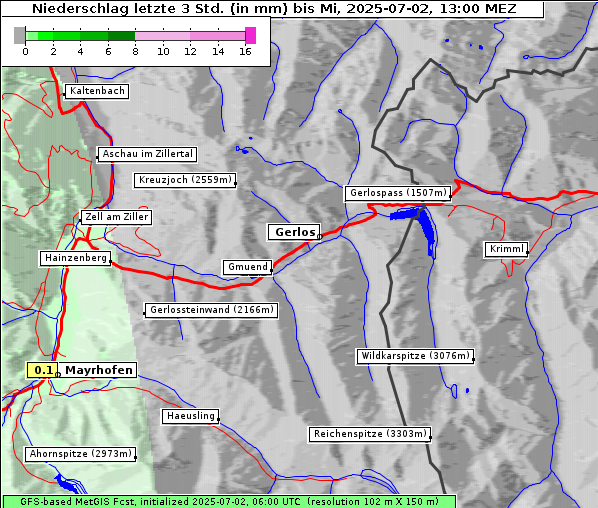
Task: Select the yellow 0.1 precipitation value box
Action: [x=42, y=370]
